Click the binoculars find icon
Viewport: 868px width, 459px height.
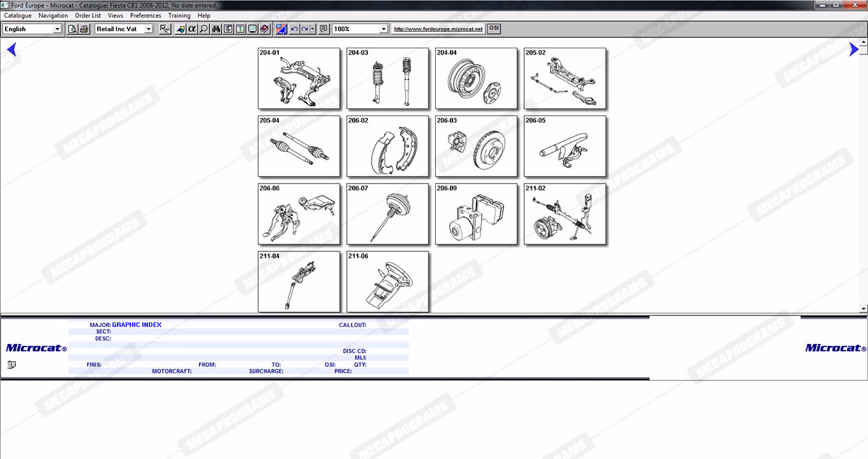(x=217, y=29)
